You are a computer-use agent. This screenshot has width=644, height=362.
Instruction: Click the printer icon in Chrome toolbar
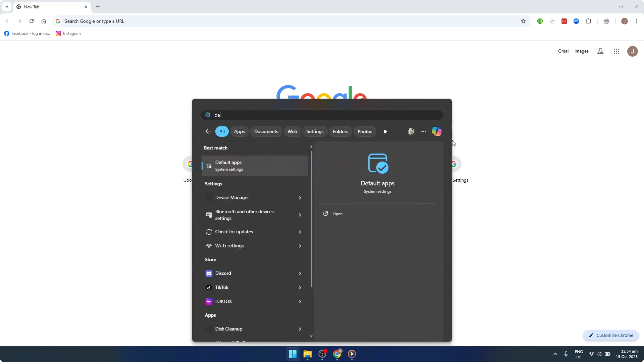pyautogui.click(x=606, y=21)
